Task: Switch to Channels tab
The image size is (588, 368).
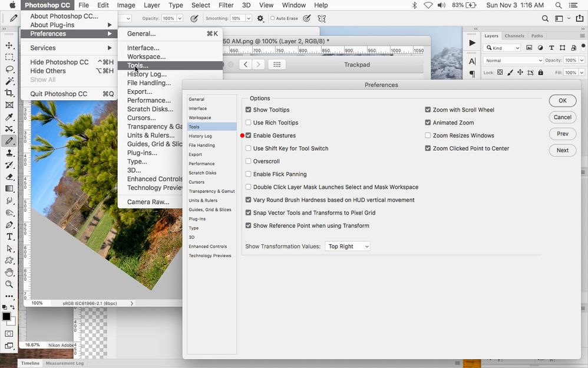Action: point(514,35)
